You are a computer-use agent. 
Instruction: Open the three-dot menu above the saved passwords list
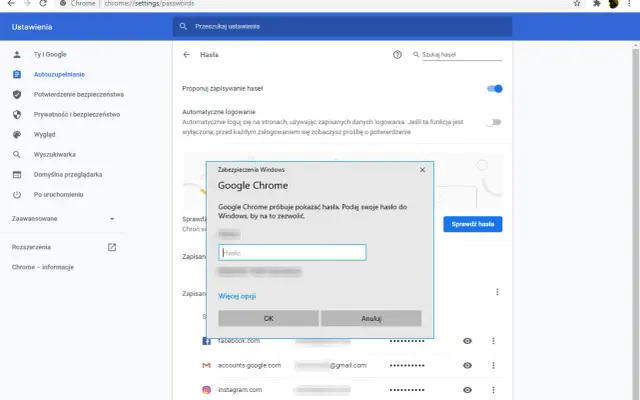pyautogui.click(x=497, y=292)
